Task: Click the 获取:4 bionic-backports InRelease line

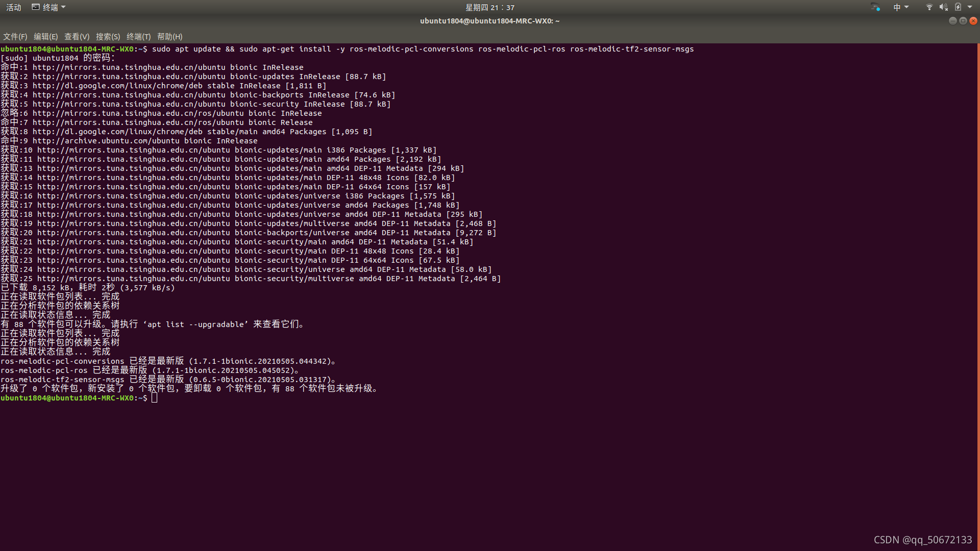Action: (198, 95)
